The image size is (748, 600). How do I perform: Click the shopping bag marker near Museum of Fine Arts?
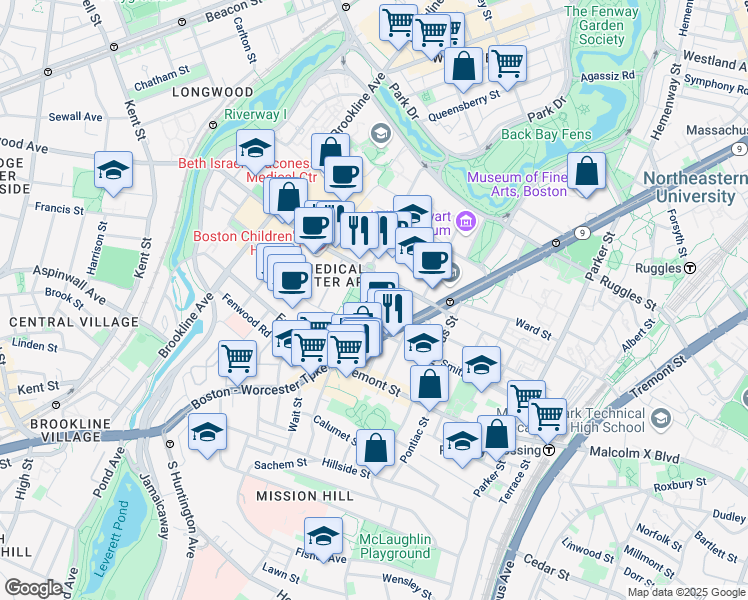coord(587,174)
